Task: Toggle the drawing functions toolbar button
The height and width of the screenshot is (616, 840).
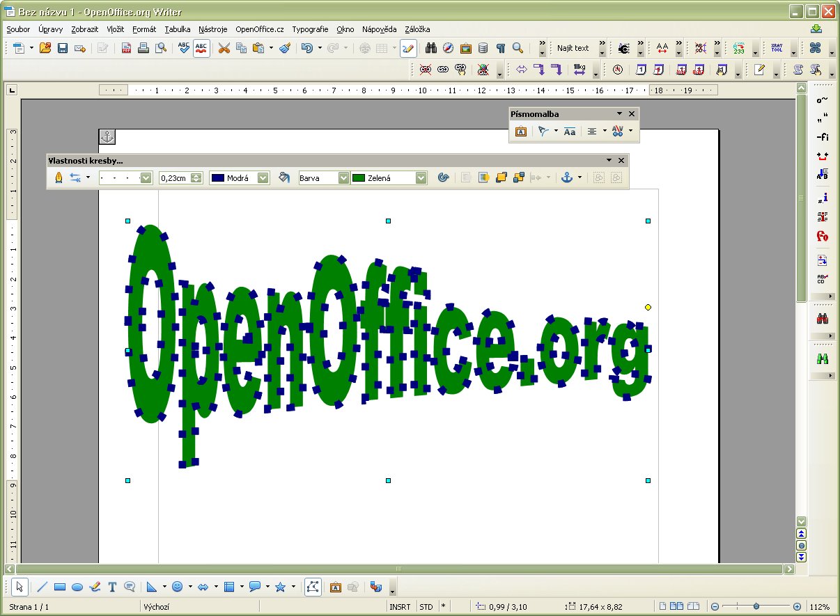Action: tap(409, 48)
